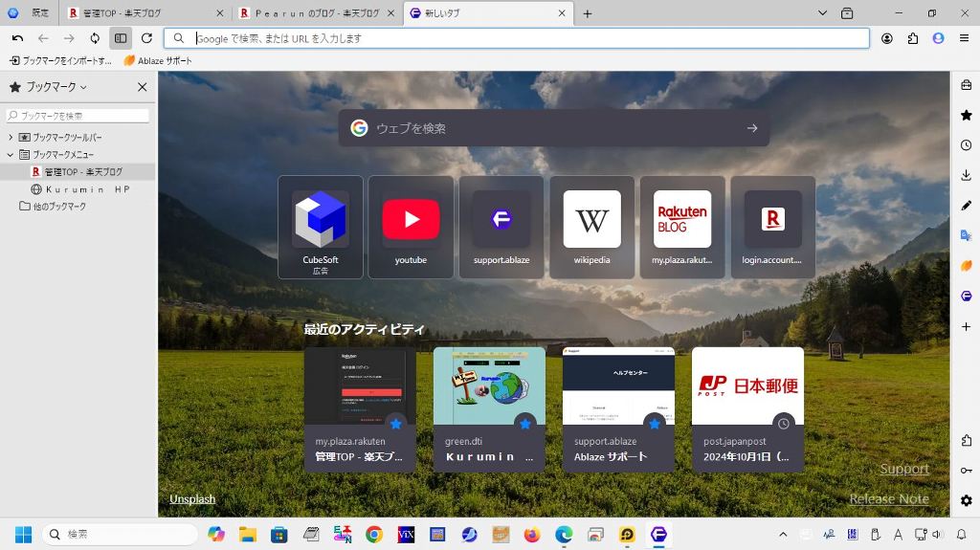Click the Release Note link
This screenshot has height=550, width=980.
(x=888, y=498)
